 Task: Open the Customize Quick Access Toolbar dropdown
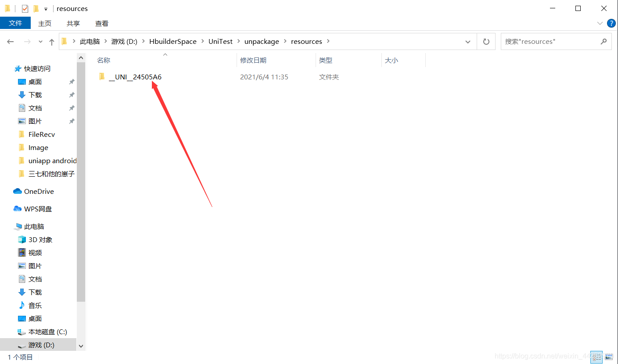tap(46, 9)
